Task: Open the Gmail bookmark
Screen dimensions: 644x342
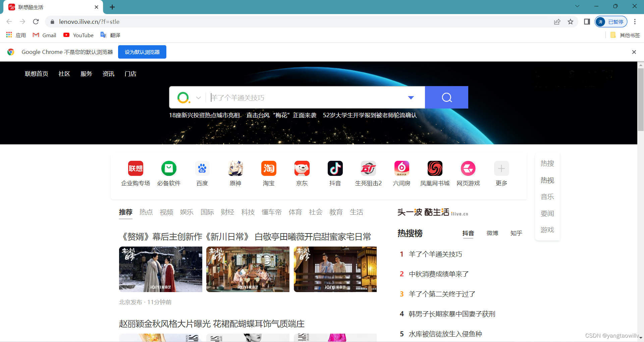Action: tap(44, 35)
